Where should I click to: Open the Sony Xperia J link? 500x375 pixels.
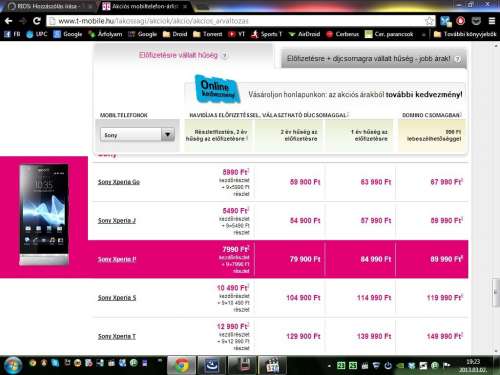(117, 220)
